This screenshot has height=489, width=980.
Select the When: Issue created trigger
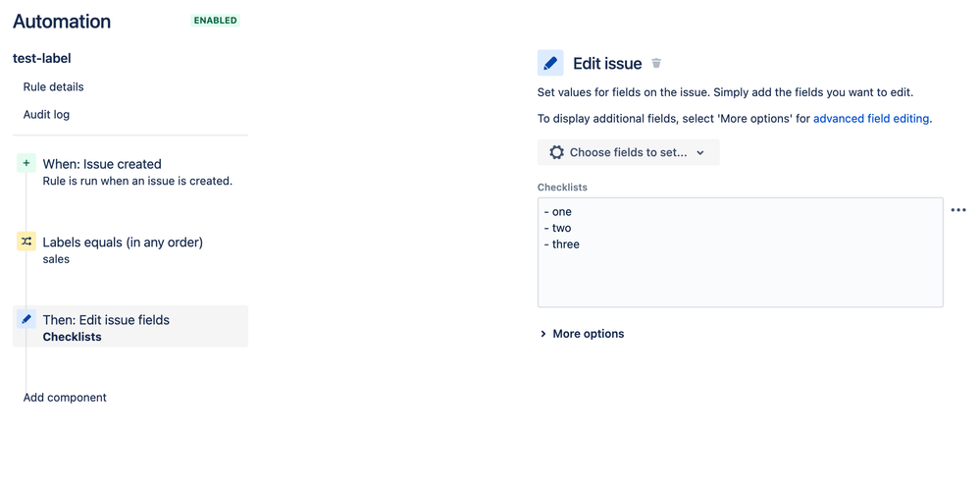pyautogui.click(x=130, y=172)
